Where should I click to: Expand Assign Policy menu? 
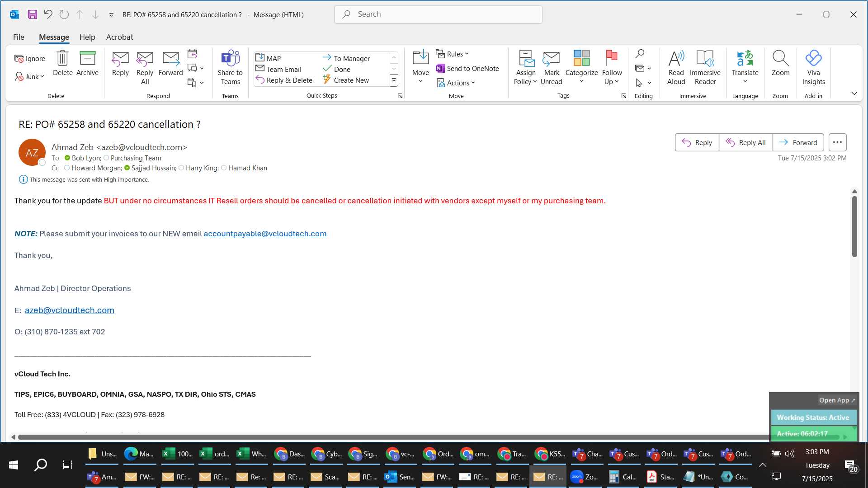525,68
